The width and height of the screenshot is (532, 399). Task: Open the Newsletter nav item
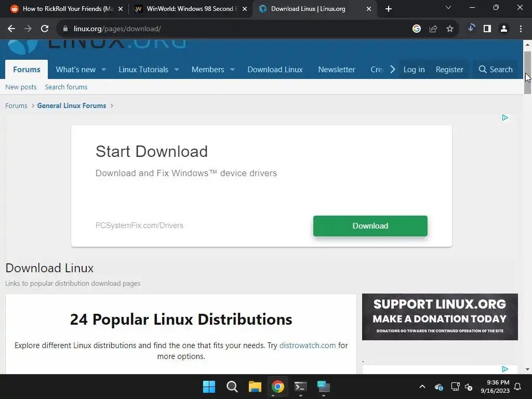(x=337, y=70)
